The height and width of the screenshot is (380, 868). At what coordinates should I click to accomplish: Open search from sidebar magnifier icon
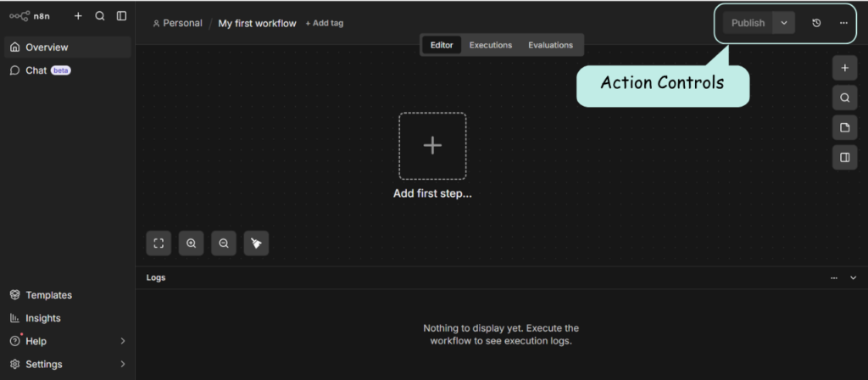(100, 16)
